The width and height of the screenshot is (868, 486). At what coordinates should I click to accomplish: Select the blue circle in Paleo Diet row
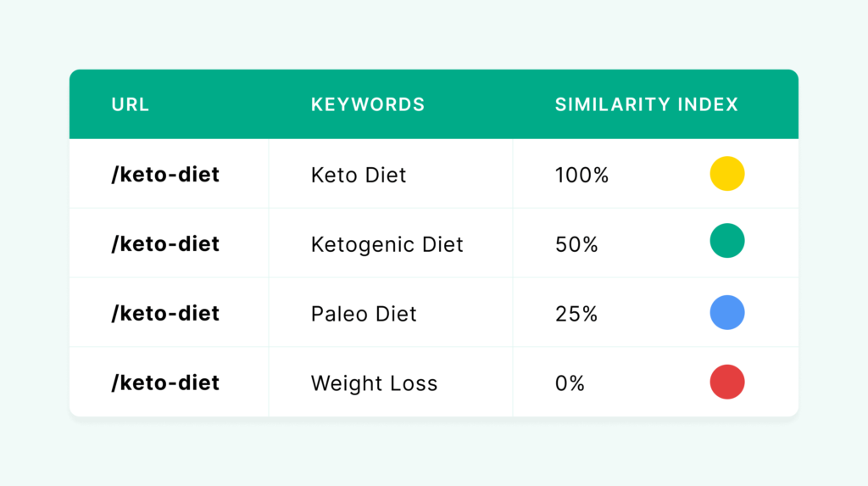(x=726, y=313)
